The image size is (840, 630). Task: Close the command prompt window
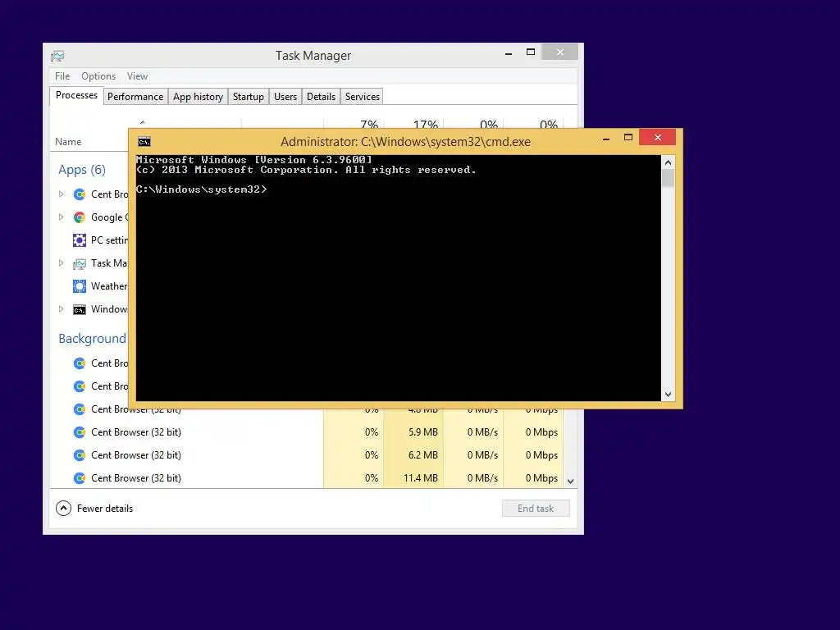[x=657, y=137]
